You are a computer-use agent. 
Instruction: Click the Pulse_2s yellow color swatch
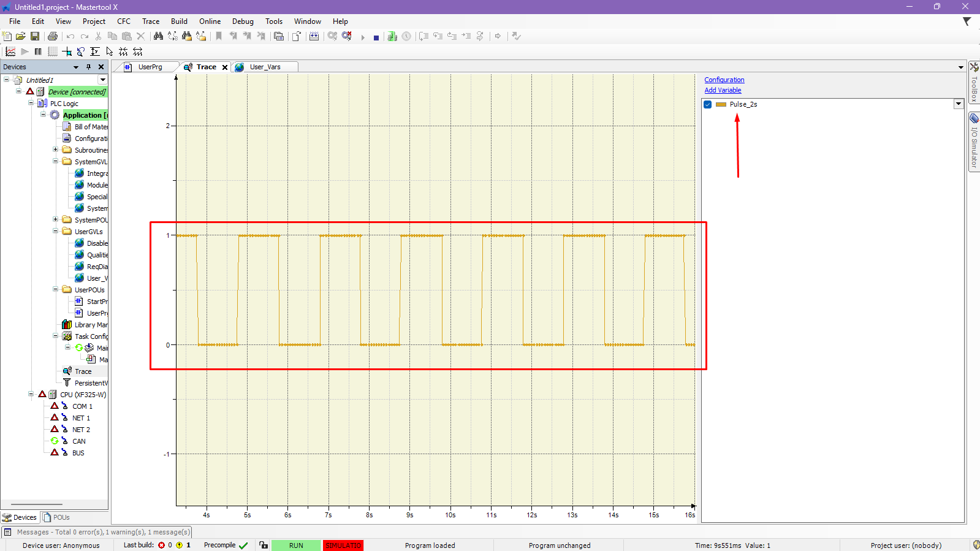click(x=721, y=105)
